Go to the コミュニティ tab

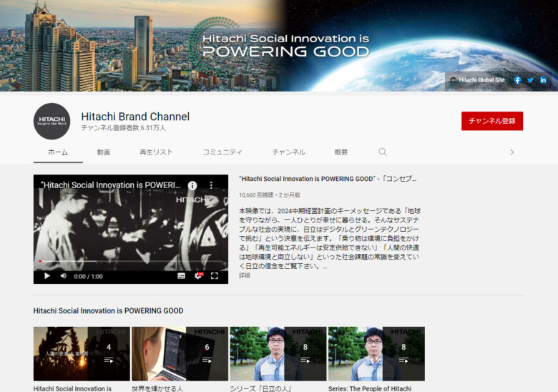(222, 152)
